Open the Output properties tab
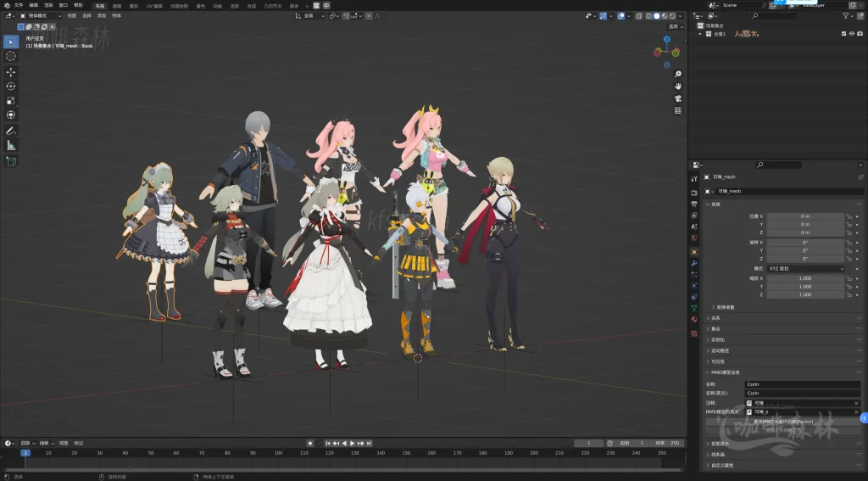This screenshot has height=481, width=868. [x=694, y=204]
